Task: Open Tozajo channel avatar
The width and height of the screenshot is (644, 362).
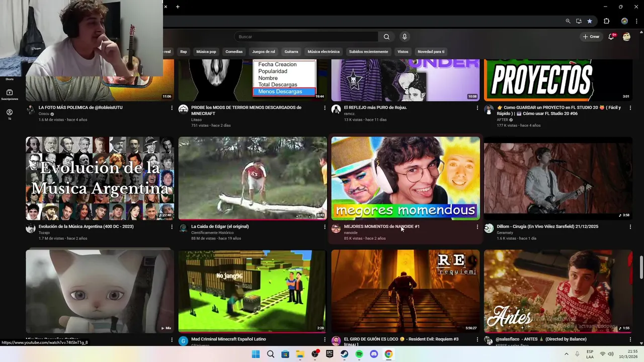Action: (x=31, y=229)
